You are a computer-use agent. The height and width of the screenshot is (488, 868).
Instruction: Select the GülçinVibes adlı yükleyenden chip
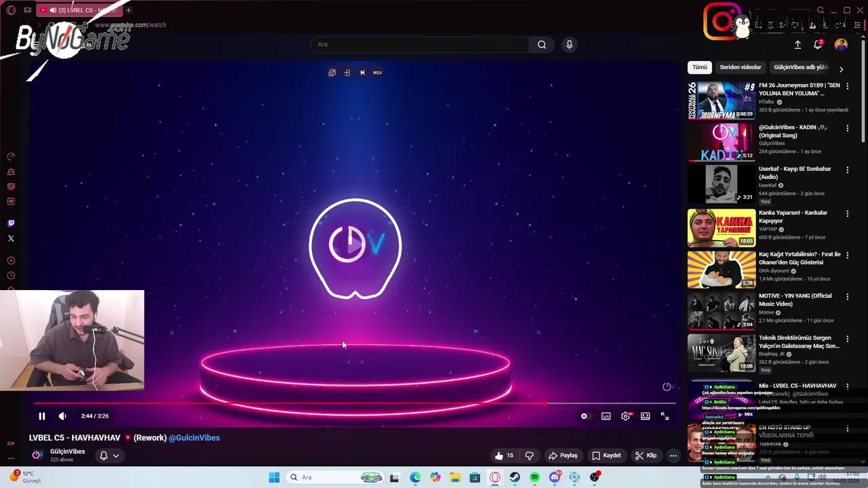[x=801, y=67]
